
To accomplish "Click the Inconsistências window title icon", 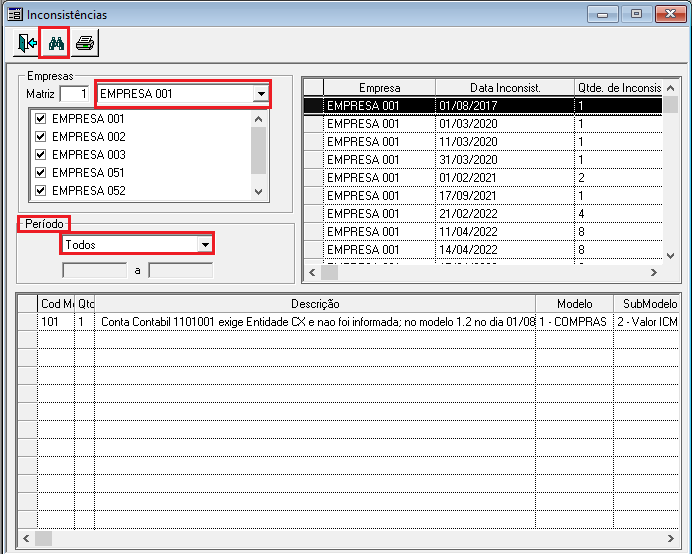I will coord(15,15).
